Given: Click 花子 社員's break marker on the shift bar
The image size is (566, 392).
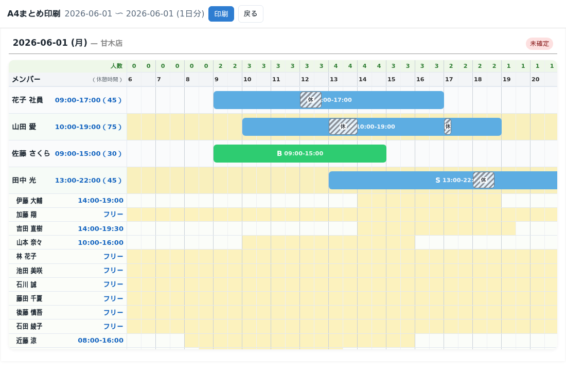Looking at the screenshot, I should [311, 100].
